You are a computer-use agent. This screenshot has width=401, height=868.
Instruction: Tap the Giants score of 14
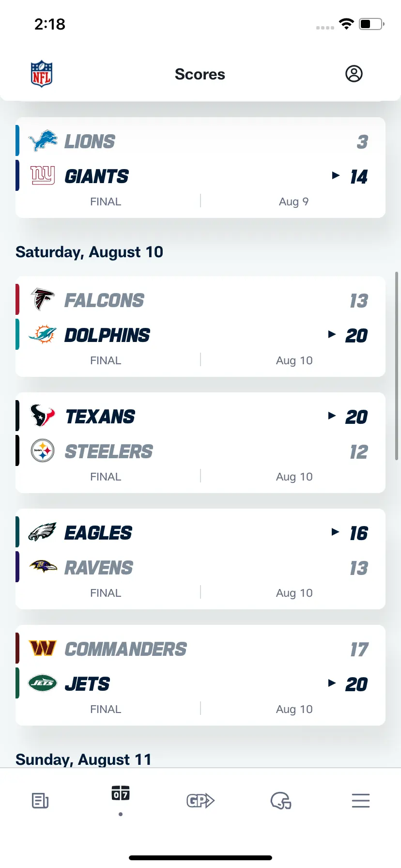click(x=359, y=177)
